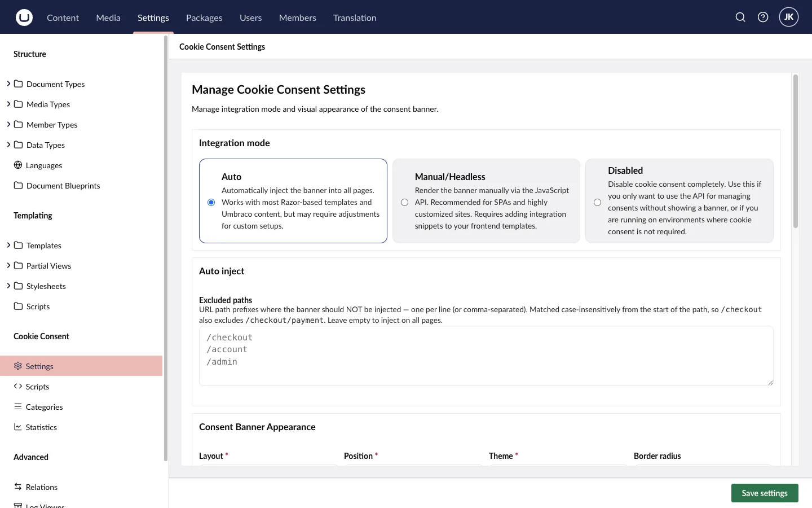Screen dimensions: 812x508
Task: Click the Cookie Consent Scripts code icon
Action: tap(18, 387)
